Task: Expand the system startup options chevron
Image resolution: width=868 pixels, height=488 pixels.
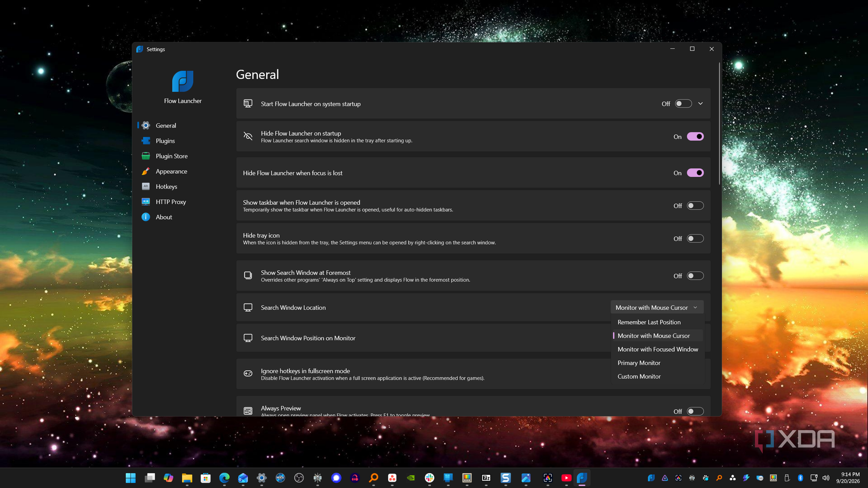Action: 700,104
